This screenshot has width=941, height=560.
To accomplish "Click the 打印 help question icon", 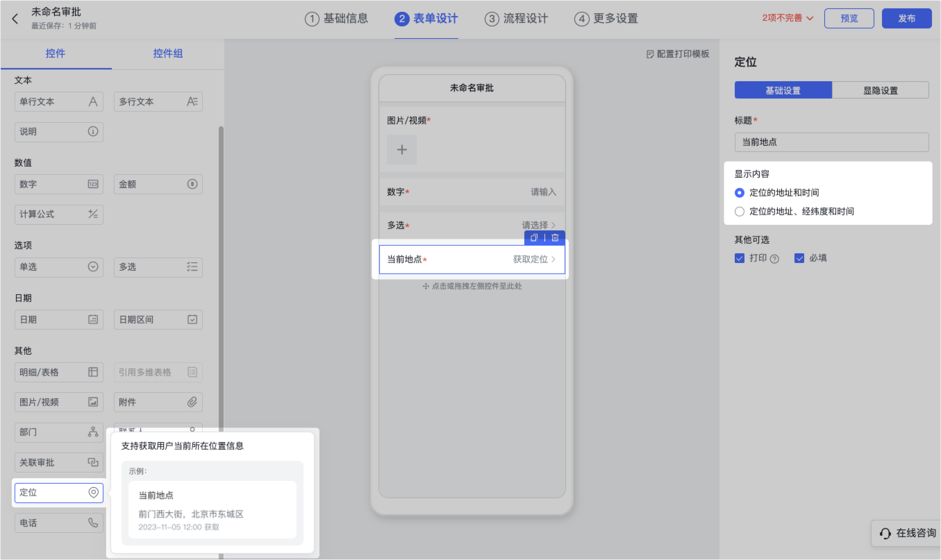I will coord(774,259).
